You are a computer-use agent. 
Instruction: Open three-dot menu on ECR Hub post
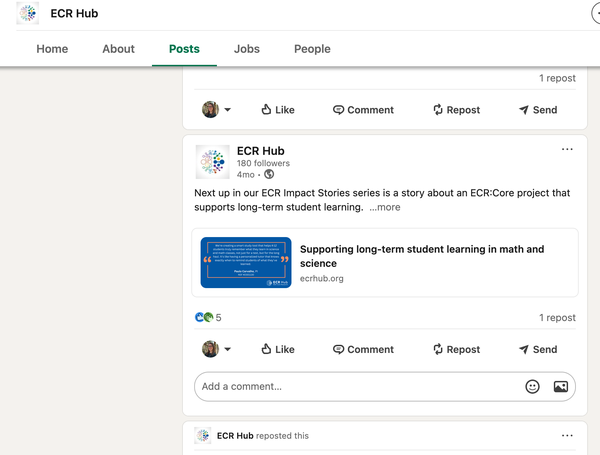pyautogui.click(x=567, y=150)
